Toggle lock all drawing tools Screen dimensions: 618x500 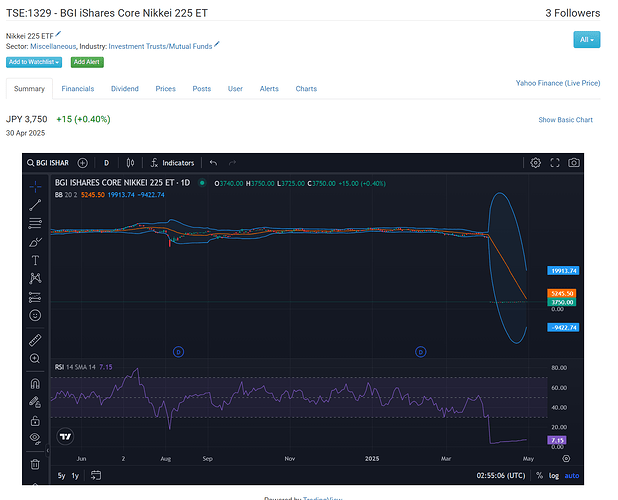click(x=36, y=420)
